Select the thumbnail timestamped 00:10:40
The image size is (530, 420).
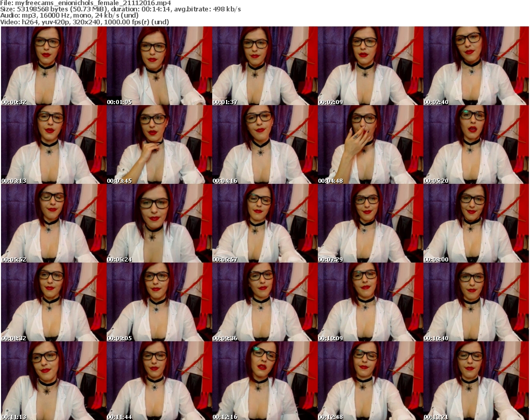(476, 302)
